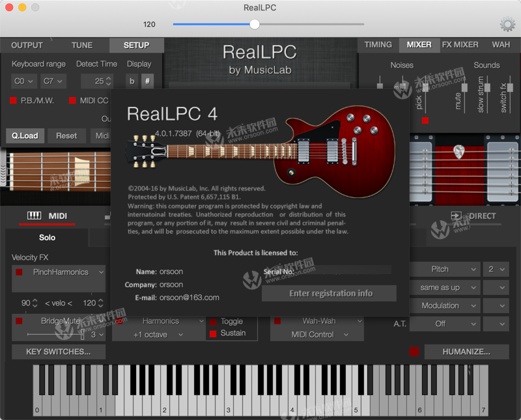Image resolution: width=521 pixels, height=420 pixels.
Task: Open the BridgeMute value 3 dropdown
Action: click(97, 335)
